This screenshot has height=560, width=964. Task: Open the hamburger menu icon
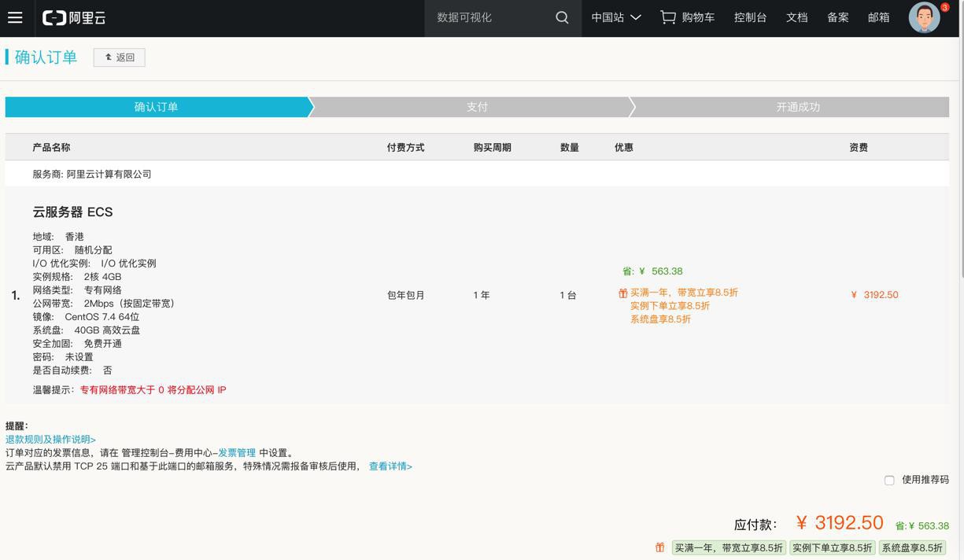15,17
